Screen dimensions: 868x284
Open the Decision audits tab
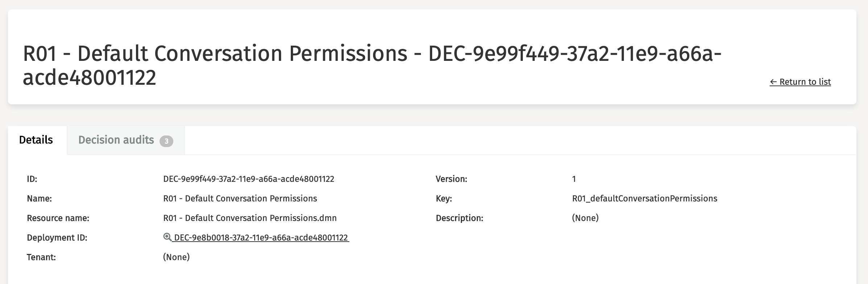(116, 140)
